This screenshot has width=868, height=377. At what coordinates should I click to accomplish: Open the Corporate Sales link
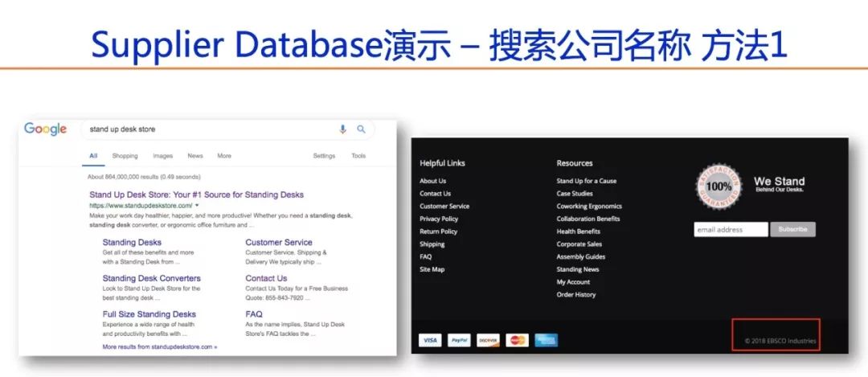tap(579, 244)
